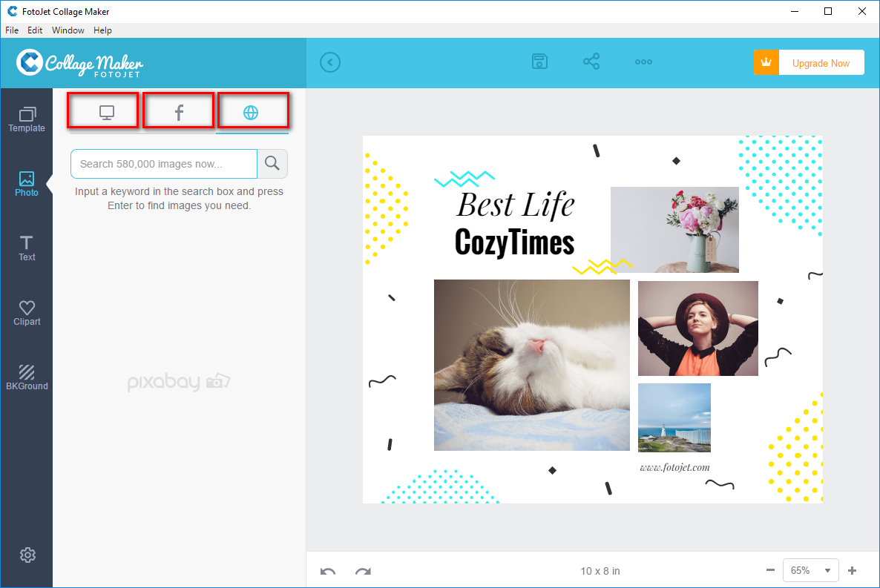Open the Window menu
The image size is (880, 588).
point(68,30)
